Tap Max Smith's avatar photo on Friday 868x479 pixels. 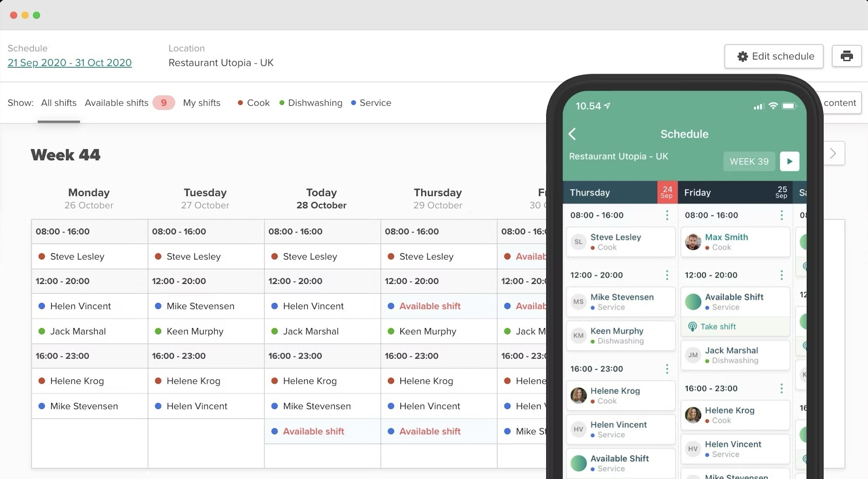[x=692, y=242]
